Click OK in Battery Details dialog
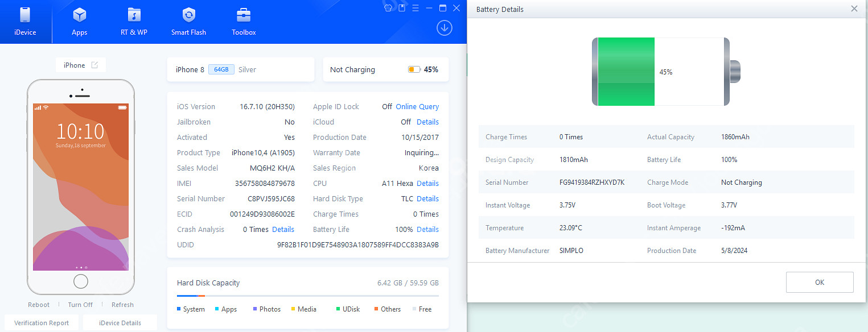Image resolution: width=868 pixels, height=332 pixels. (820, 282)
